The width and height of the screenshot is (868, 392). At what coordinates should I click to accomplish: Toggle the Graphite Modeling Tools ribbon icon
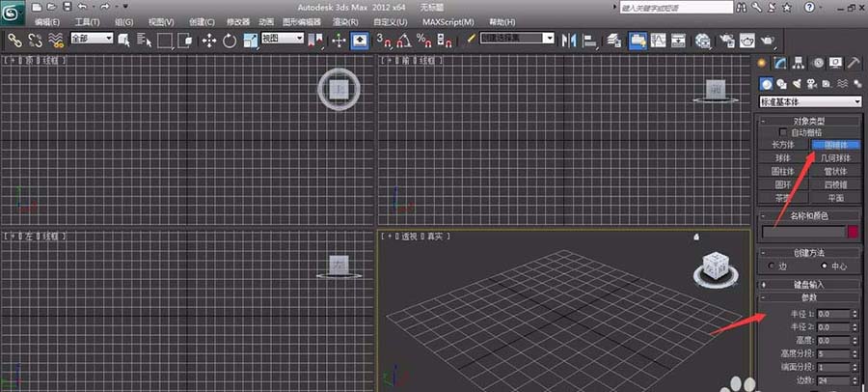tap(637, 40)
